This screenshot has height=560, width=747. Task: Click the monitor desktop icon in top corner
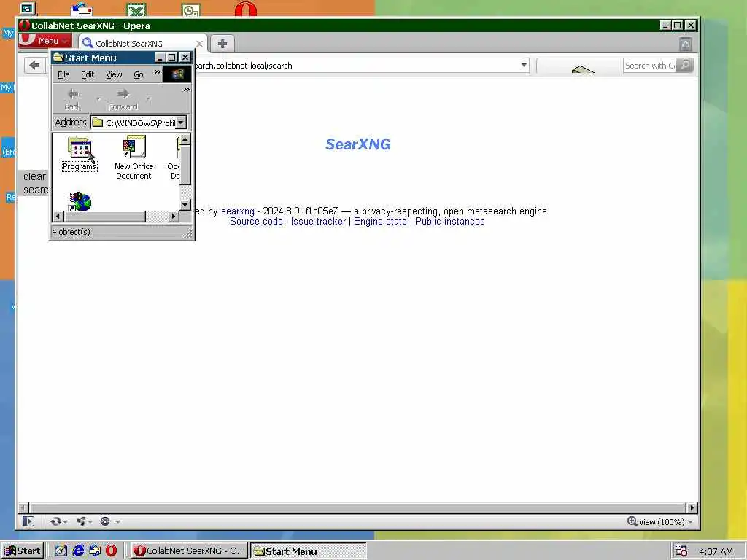point(28,8)
